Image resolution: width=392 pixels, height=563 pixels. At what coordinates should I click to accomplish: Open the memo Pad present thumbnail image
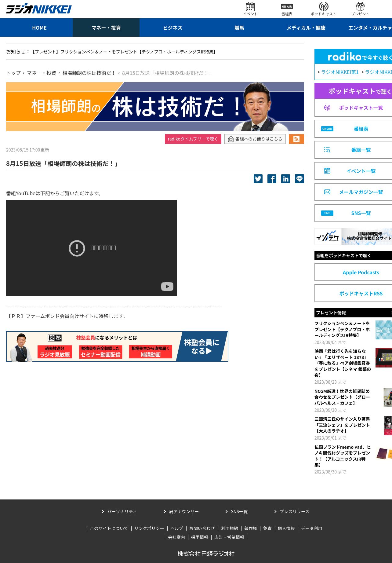tap(384, 454)
